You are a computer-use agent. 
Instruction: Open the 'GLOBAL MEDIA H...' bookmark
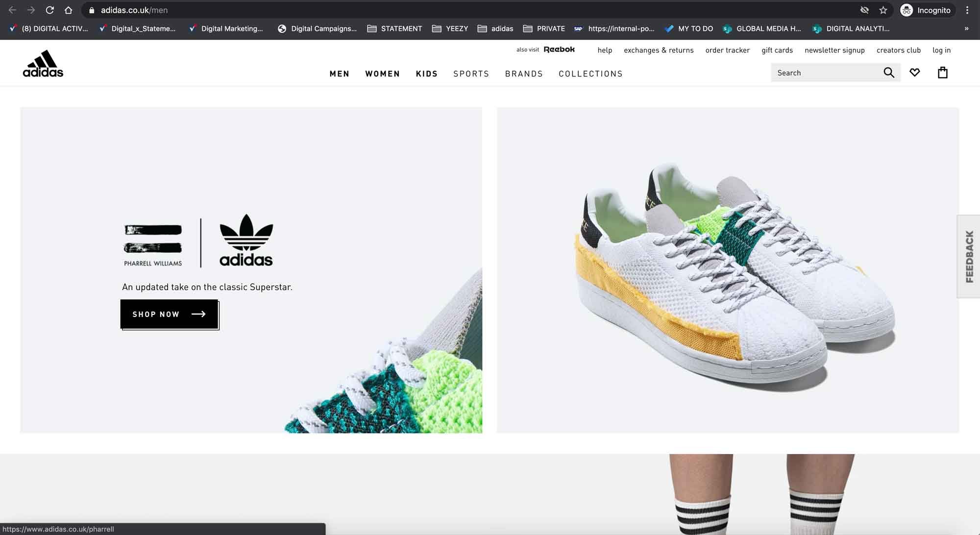(x=762, y=28)
